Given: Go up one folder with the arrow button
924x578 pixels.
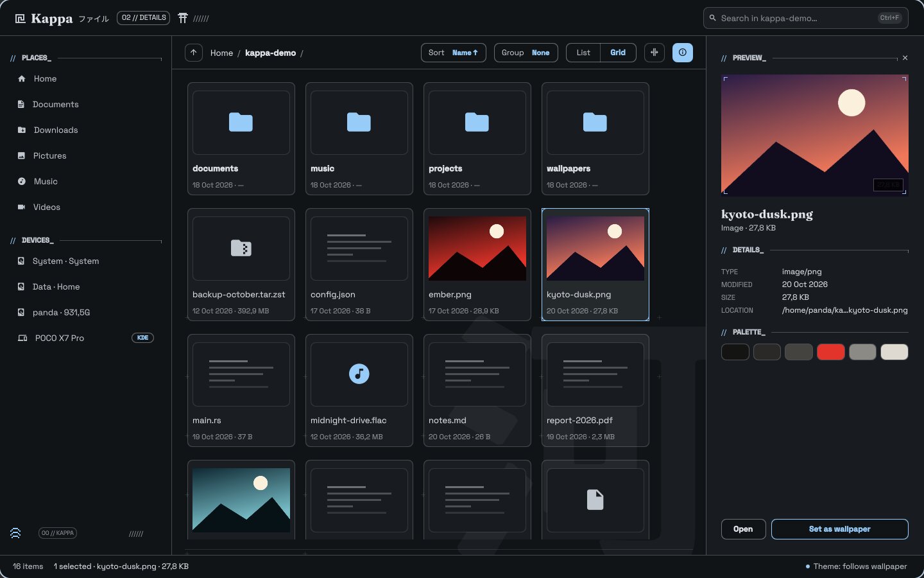Looking at the screenshot, I should pos(194,53).
